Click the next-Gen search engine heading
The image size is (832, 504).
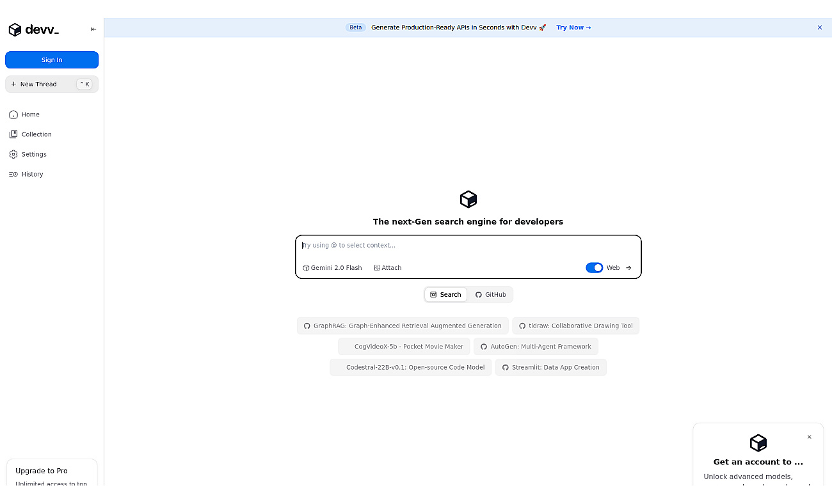(x=468, y=222)
